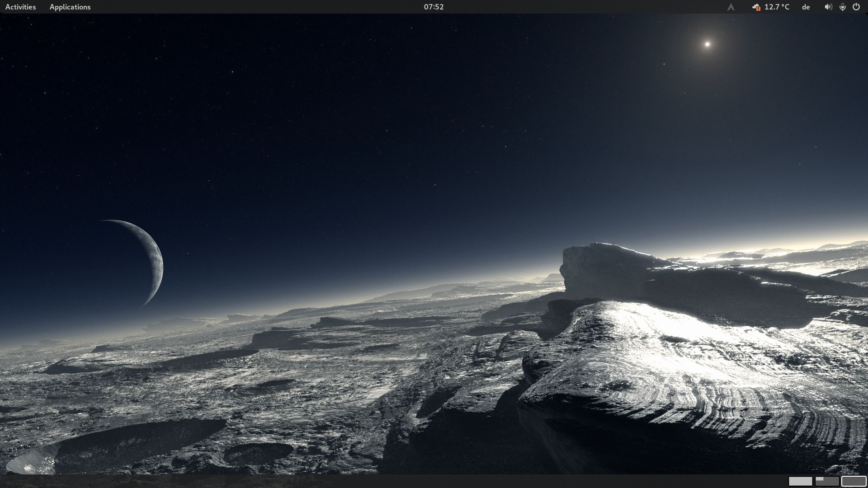Click empty top bar area right of Applications
This screenshot has height=488, width=868.
(226, 7)
